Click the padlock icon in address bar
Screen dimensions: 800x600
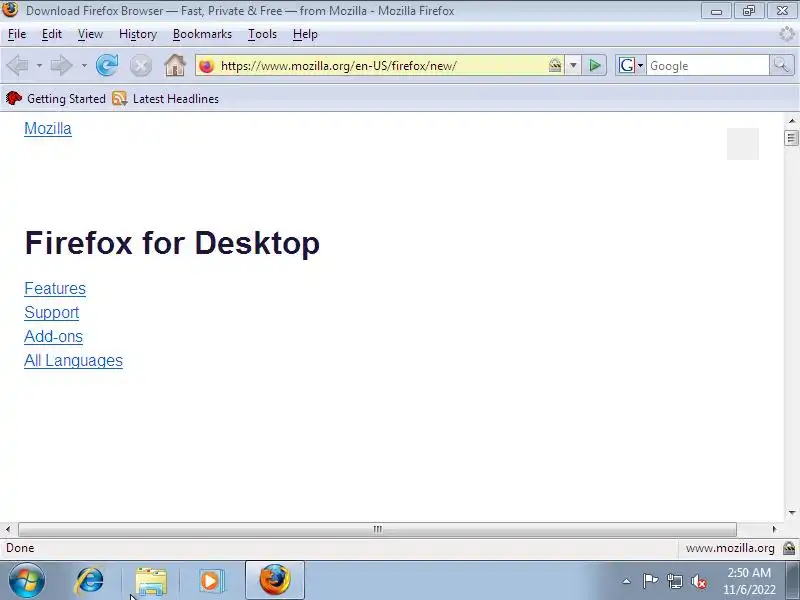(555, 65)
